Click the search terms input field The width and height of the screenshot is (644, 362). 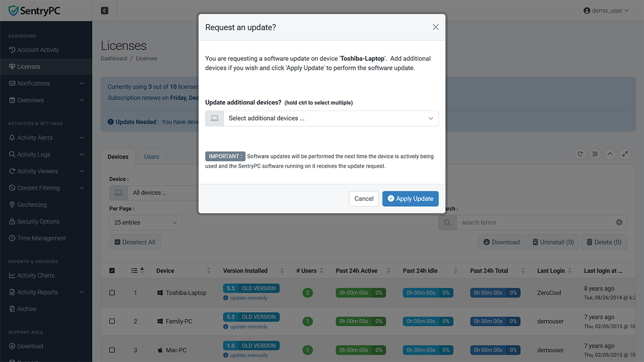pos(536,222)
